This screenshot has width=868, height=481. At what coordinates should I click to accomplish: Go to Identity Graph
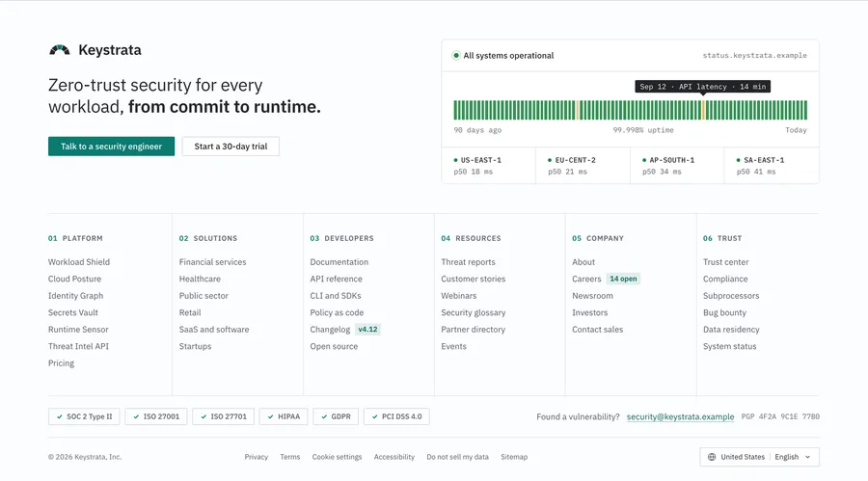(76, 296)
